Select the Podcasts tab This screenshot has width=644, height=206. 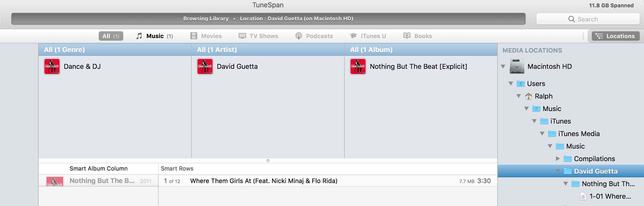pyautogui.click(x=314, y=36)
